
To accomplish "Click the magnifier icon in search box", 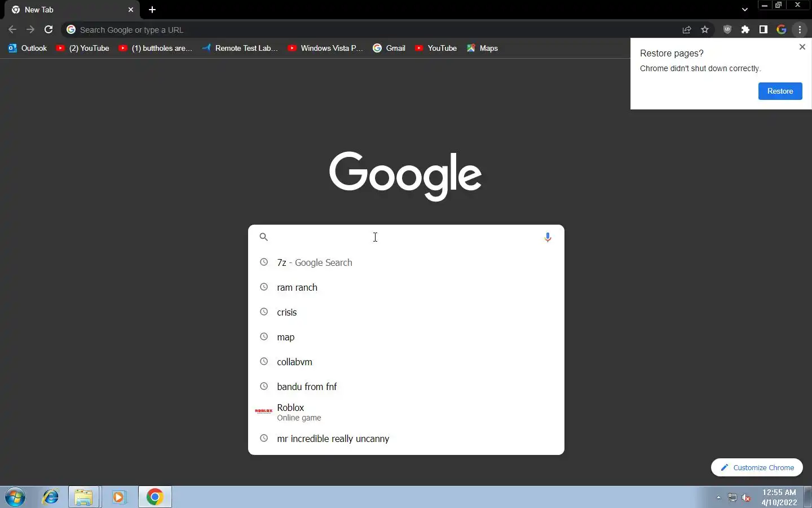I will click(263, 237).
